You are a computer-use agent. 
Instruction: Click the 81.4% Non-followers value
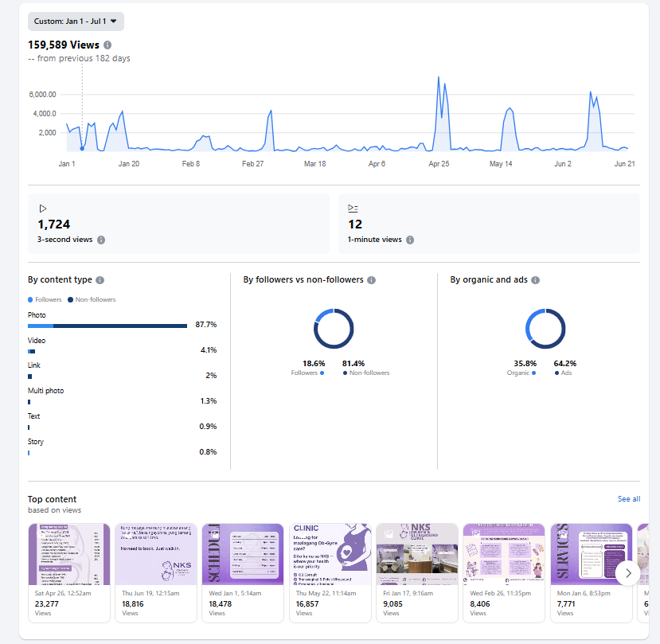pyautogui.click(x=353, y=364)
